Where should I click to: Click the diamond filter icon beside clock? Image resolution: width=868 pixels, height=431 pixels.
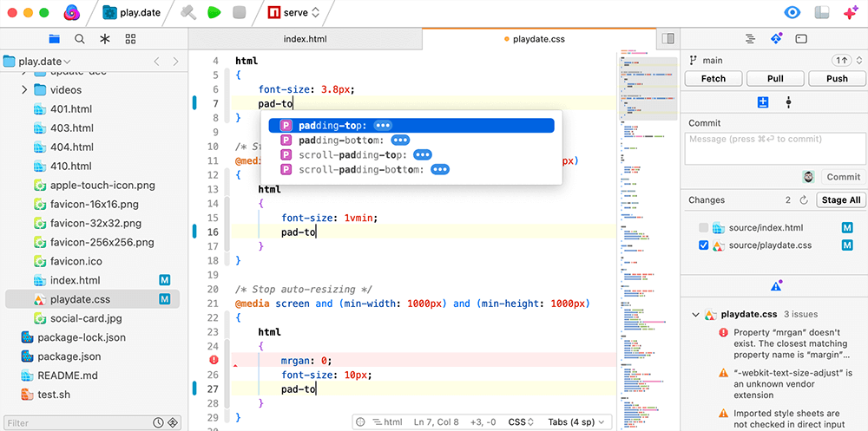[x=174, y=422]
